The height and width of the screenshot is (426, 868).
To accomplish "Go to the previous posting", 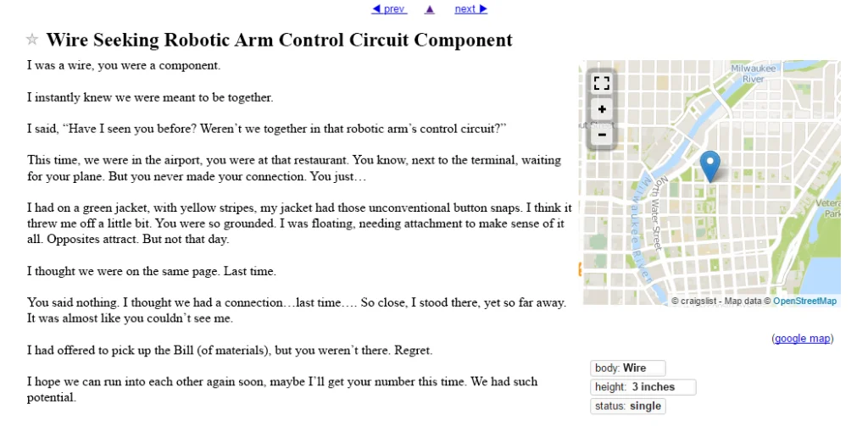I will (389, 9).
